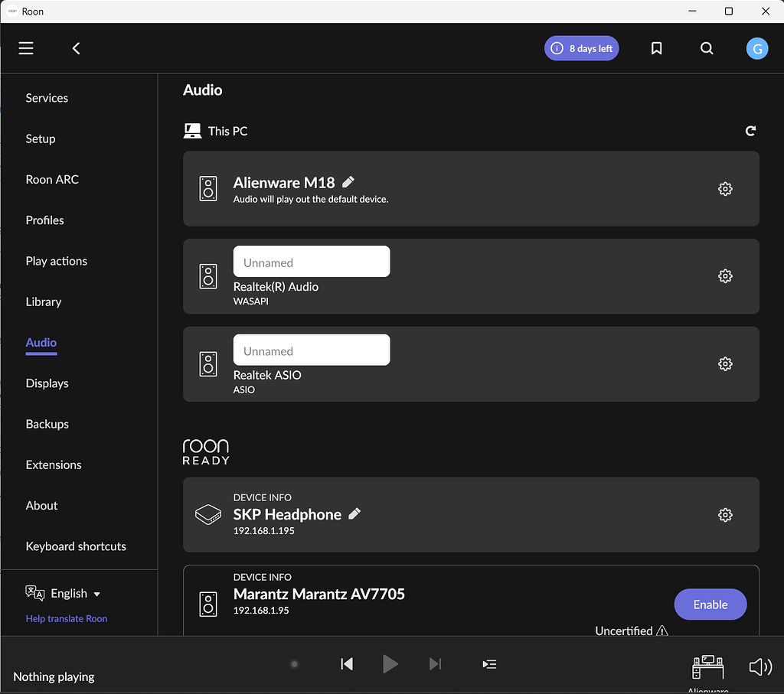This screenshot has height=694, width=784.
Task: Open settings gear for the Realtek(R) Audio device
Action: pyautogui.click(x=725, y=276)
